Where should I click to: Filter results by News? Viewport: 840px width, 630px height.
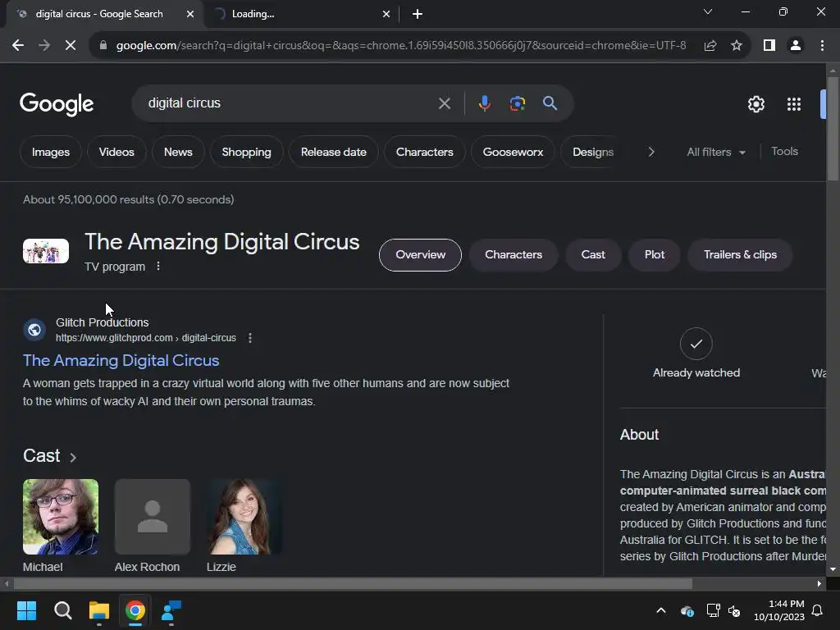(x=178, y=152)
